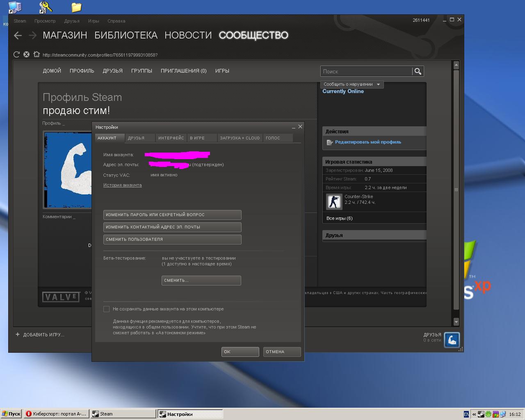Open the keys shortcut icon on the desktop
The height and width of the screenshot is (420, 525).
(45, 7)
